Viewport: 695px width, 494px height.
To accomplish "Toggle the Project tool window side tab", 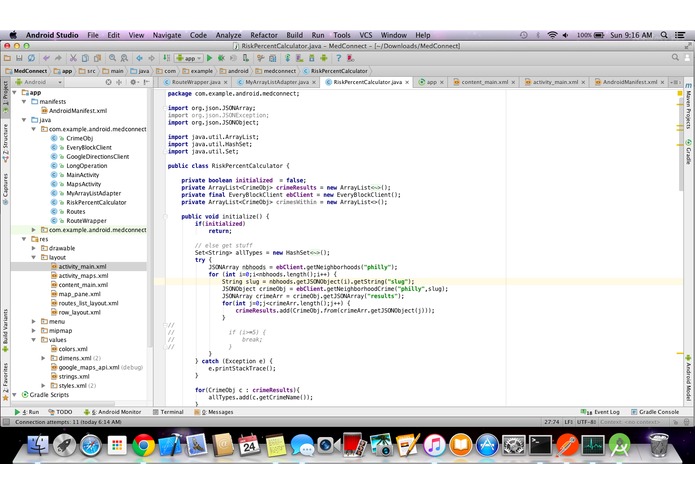I will [x=5, y=97].
